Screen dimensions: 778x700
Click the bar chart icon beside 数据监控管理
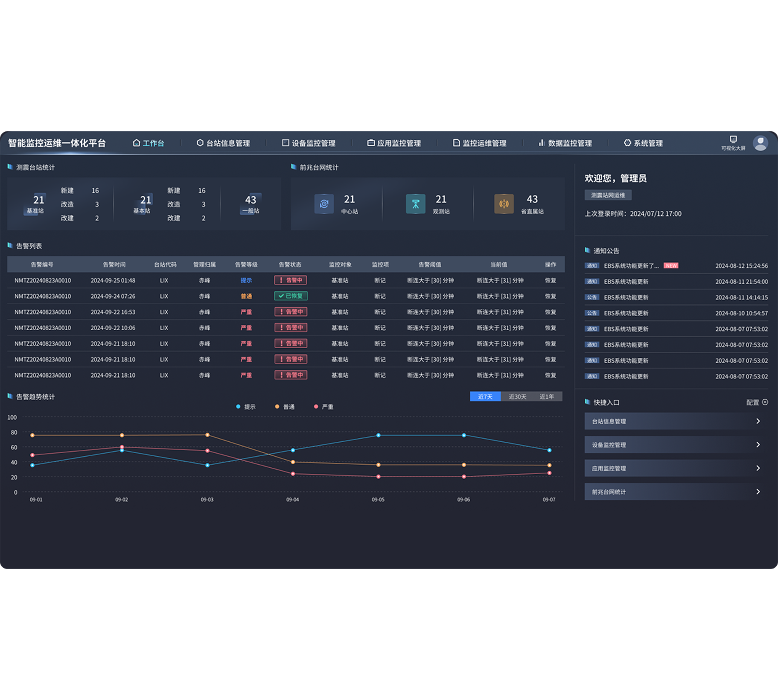(x=542, y=143)
